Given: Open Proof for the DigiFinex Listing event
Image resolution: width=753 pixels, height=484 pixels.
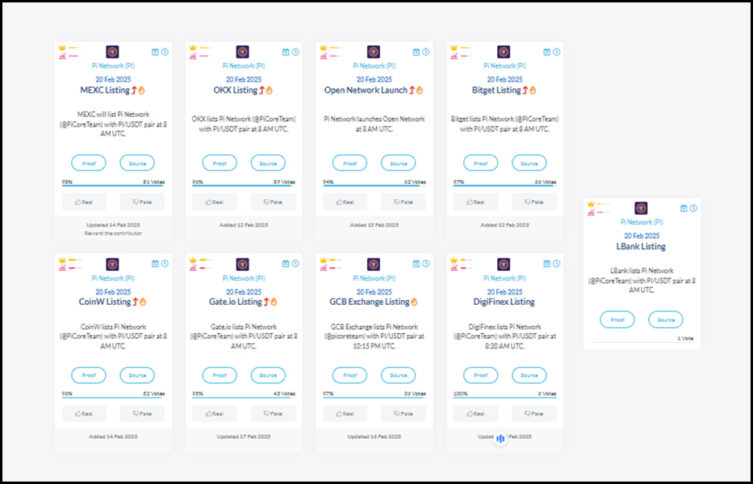Looking at the screenshot, I should 481,375.
